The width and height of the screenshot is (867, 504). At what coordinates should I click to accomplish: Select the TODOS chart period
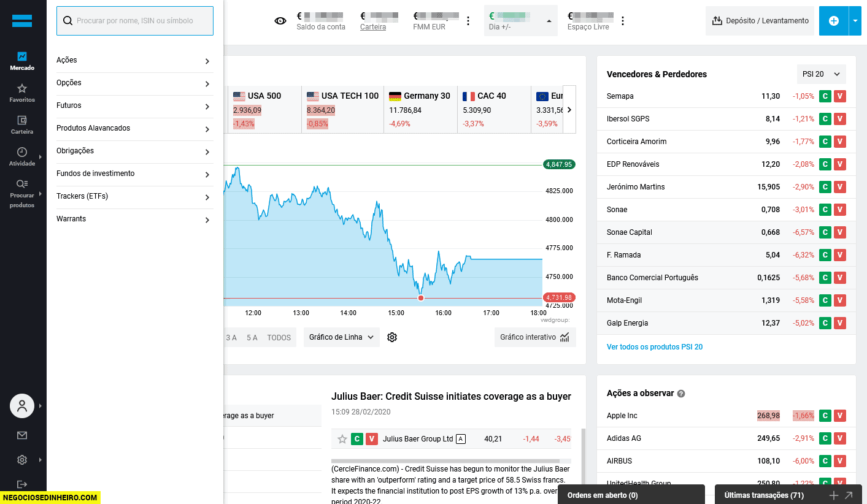[279, 338]
